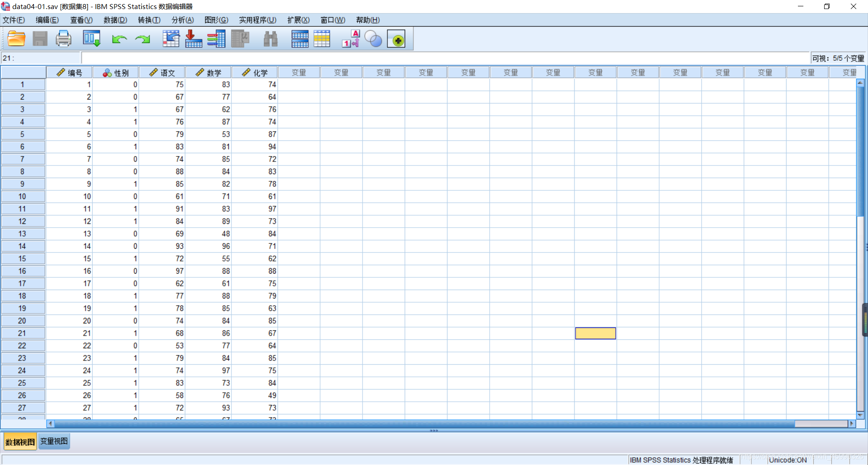Select the 性别 column header
The image size is (868, 465).
pos(116,72)
